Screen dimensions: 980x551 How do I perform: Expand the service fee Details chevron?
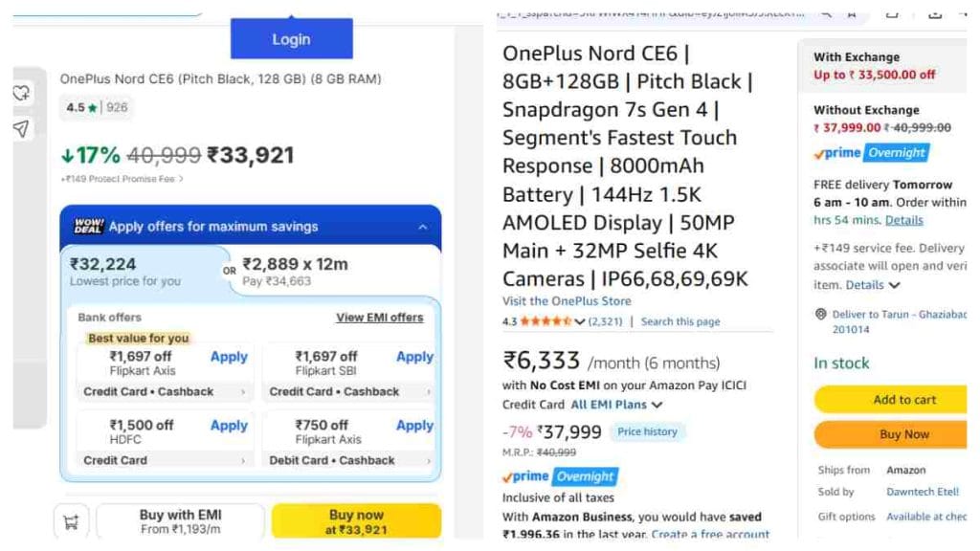(x=895, y=285)
